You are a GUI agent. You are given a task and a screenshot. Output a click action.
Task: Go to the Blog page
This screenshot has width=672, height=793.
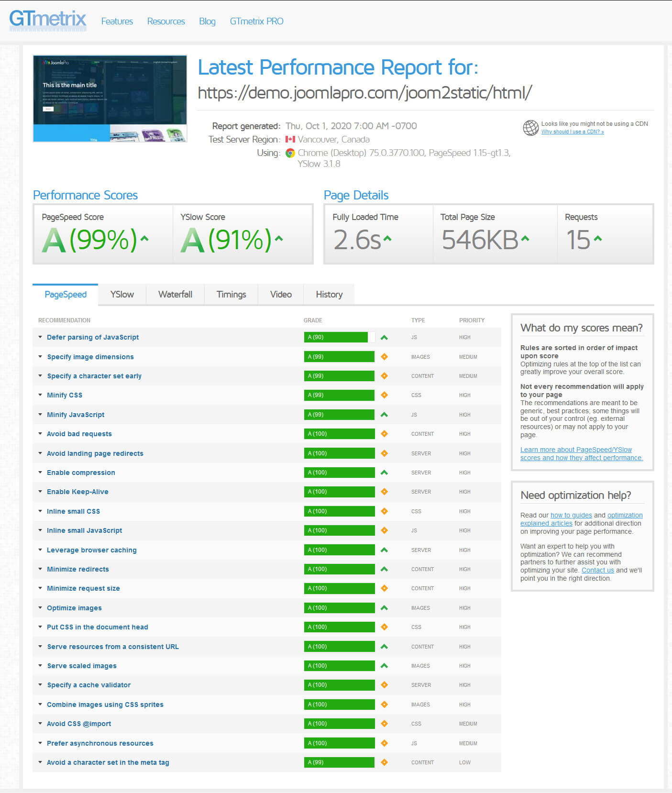pos(207,21)
